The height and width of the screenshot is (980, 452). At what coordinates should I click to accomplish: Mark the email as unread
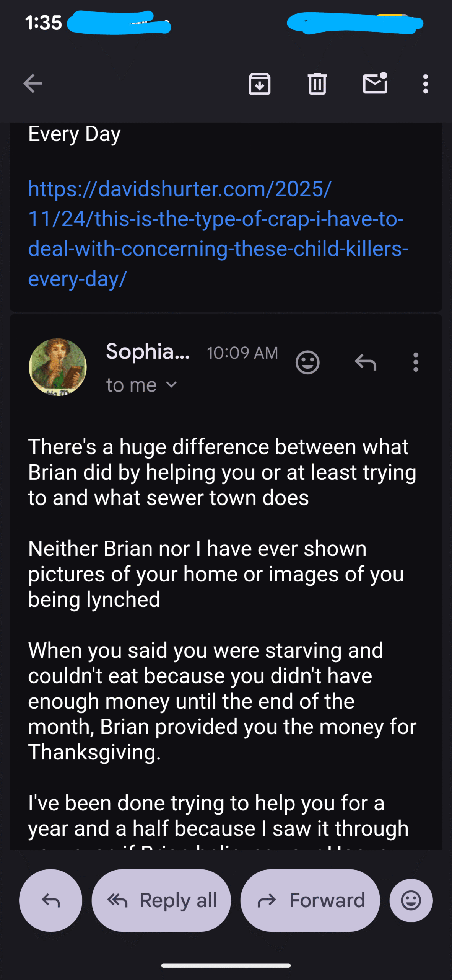[375, 83]
